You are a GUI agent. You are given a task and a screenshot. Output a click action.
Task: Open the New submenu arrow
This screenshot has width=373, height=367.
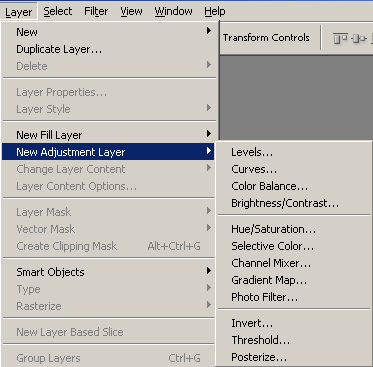coord(209,31)
